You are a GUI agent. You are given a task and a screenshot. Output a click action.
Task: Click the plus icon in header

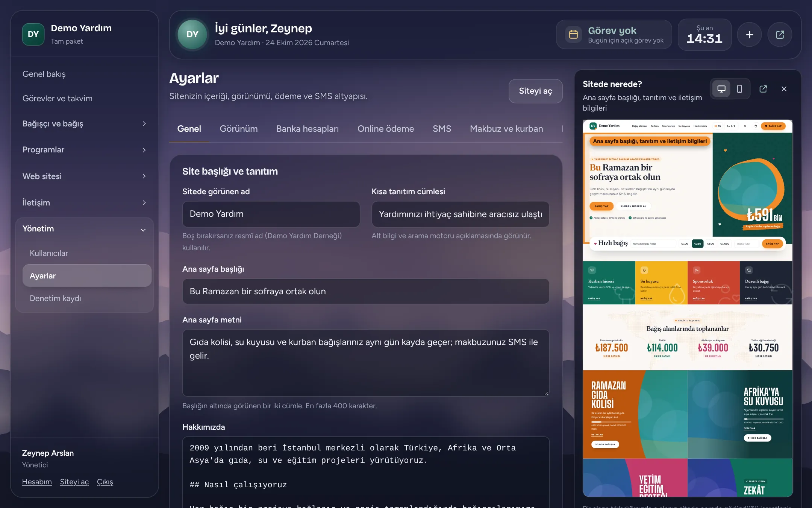coord(749,35)
